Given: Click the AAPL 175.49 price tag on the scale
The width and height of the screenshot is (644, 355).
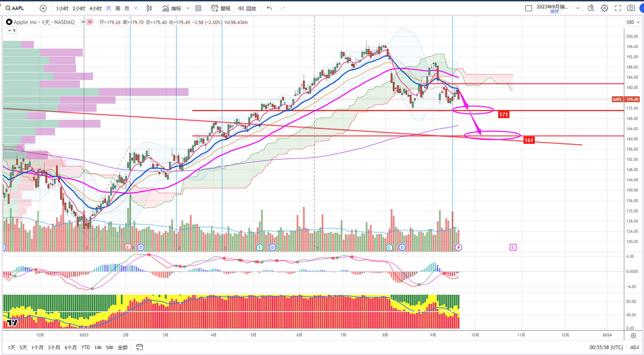Looking at the screenshot, I should 626,99.
